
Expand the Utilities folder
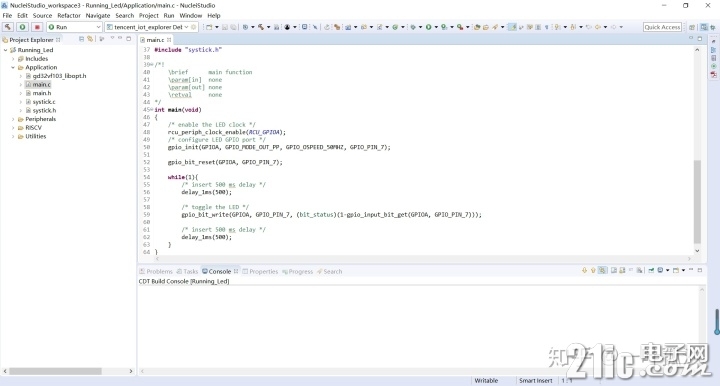[x=13, y=137]
